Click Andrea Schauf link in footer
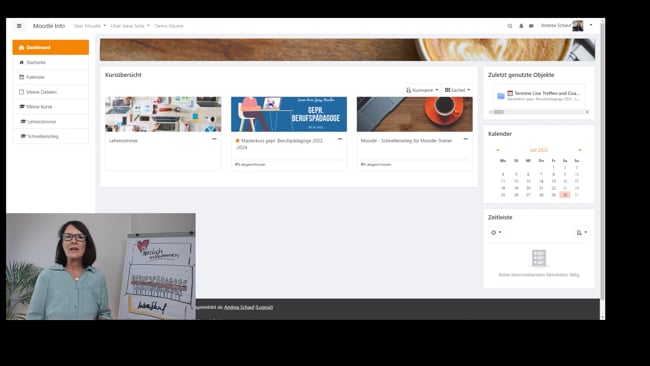The width and height of the screenshot is (650, 366). [x=239, y=308]
